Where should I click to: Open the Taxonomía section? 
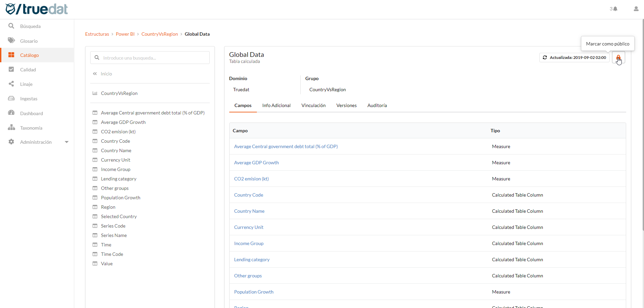click(31, 128)
